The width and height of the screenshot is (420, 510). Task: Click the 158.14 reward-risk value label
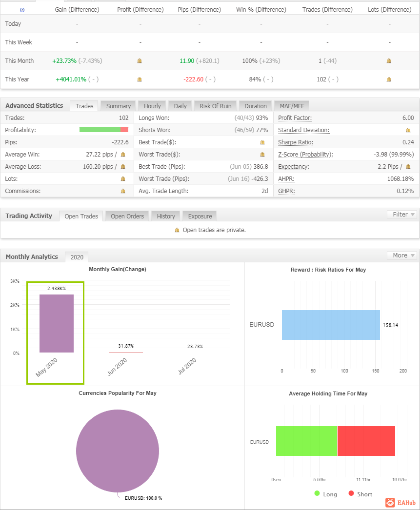[x=390, y=325]
